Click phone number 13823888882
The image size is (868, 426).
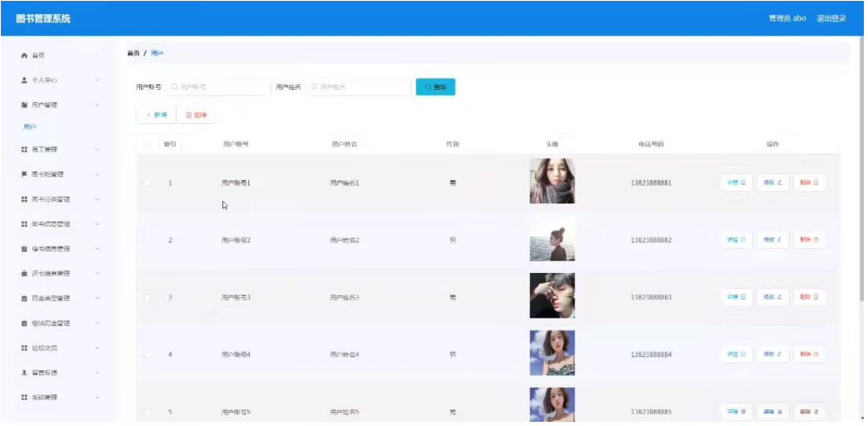(x=651, y=240)
